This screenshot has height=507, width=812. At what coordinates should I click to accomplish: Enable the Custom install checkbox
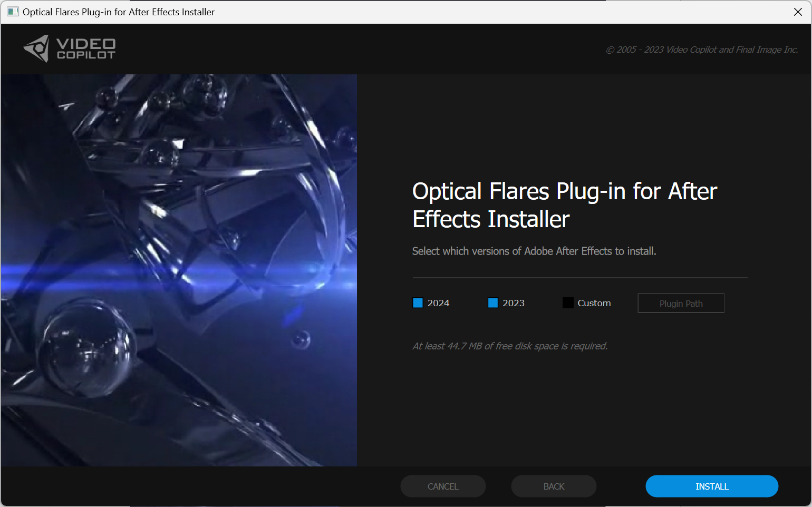(568, 303)
